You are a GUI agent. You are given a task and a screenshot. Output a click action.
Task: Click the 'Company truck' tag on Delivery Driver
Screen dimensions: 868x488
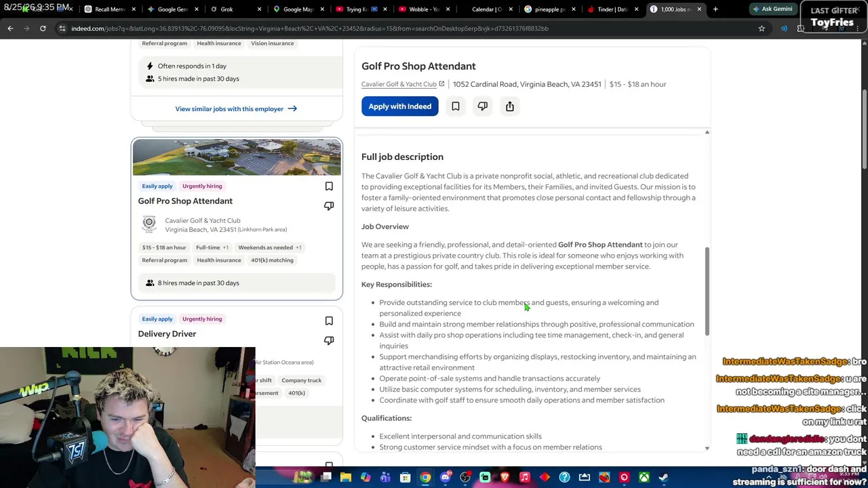(x=302, y=380)
